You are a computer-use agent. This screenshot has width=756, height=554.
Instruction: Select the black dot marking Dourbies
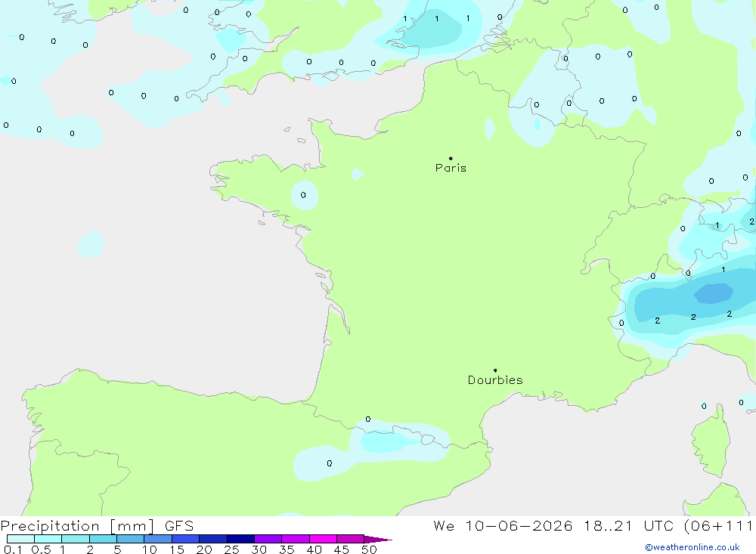(495, 370)
